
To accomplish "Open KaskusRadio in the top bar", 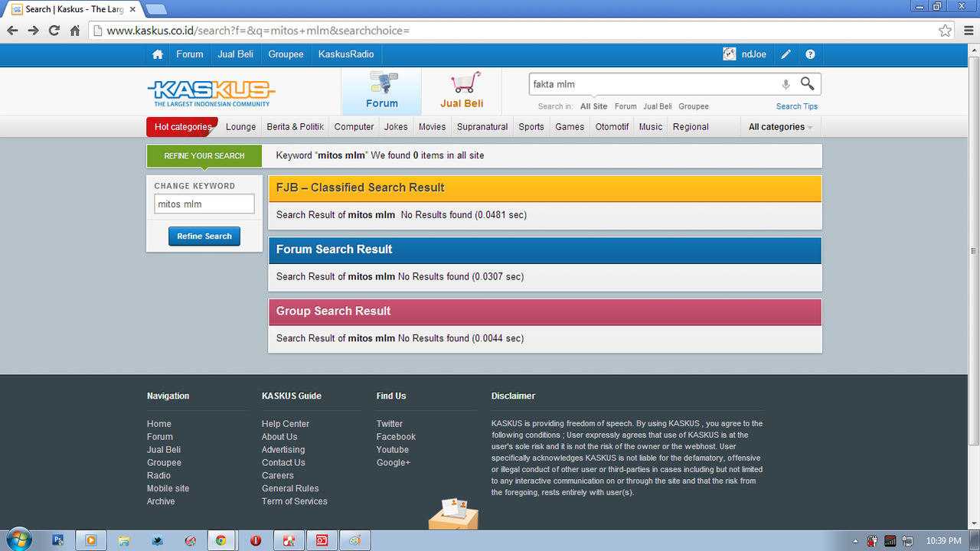I will click(x=346, y=54).
